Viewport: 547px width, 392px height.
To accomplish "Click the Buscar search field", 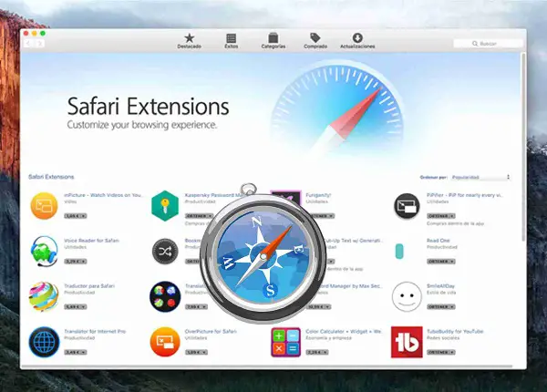I will click(x=488, y=44).
